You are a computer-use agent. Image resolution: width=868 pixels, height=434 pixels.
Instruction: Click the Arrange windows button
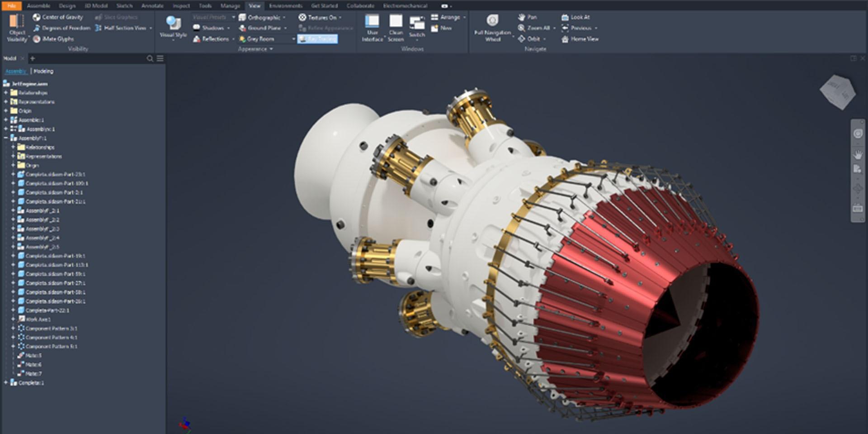446,17
